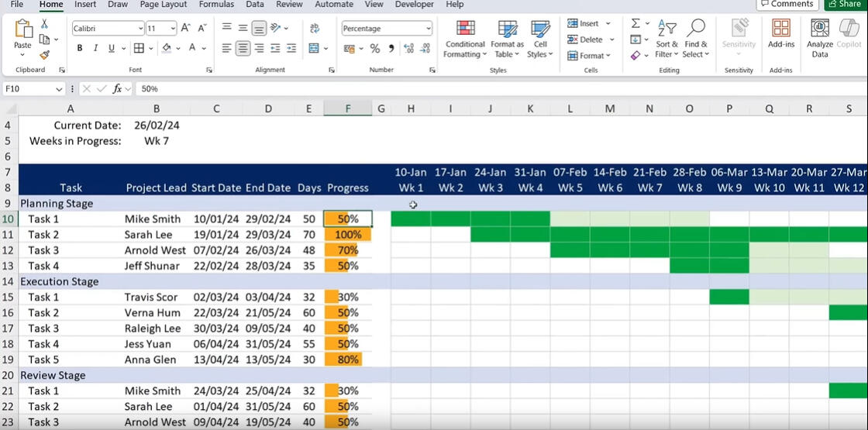Select the Sarah Lee 100% progress cell
Image resolution: width=868 pixels, height=430 pixels.
tap(348, 235)
